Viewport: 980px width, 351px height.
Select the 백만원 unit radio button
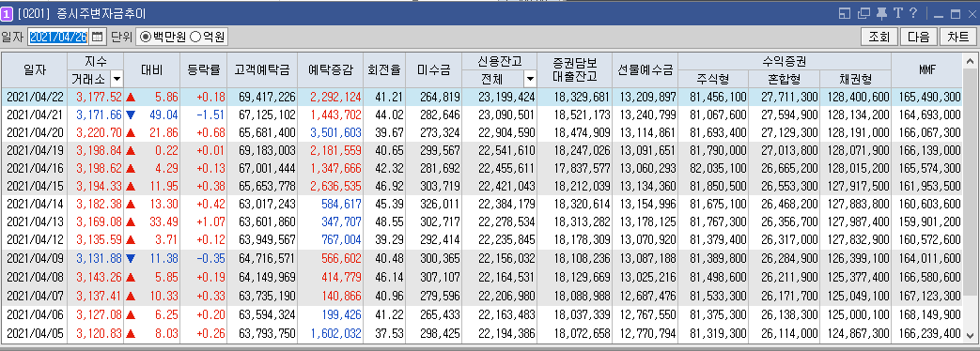[145, 37]
